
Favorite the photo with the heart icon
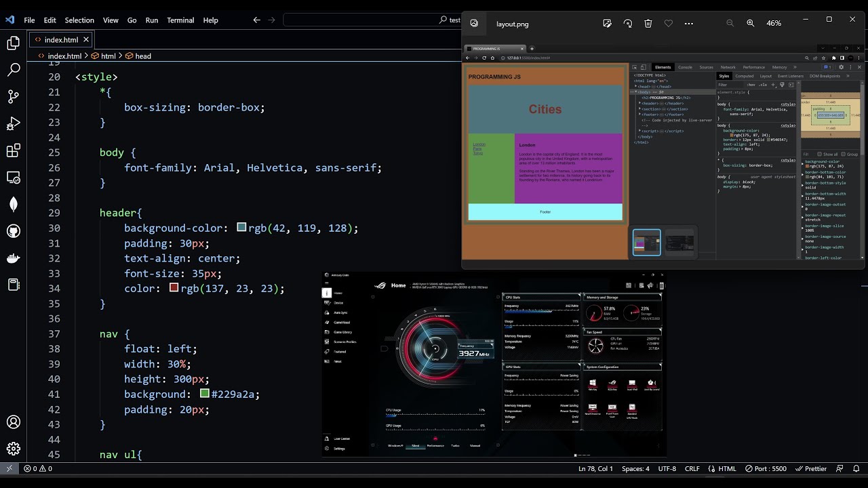(x=669, y=23)
